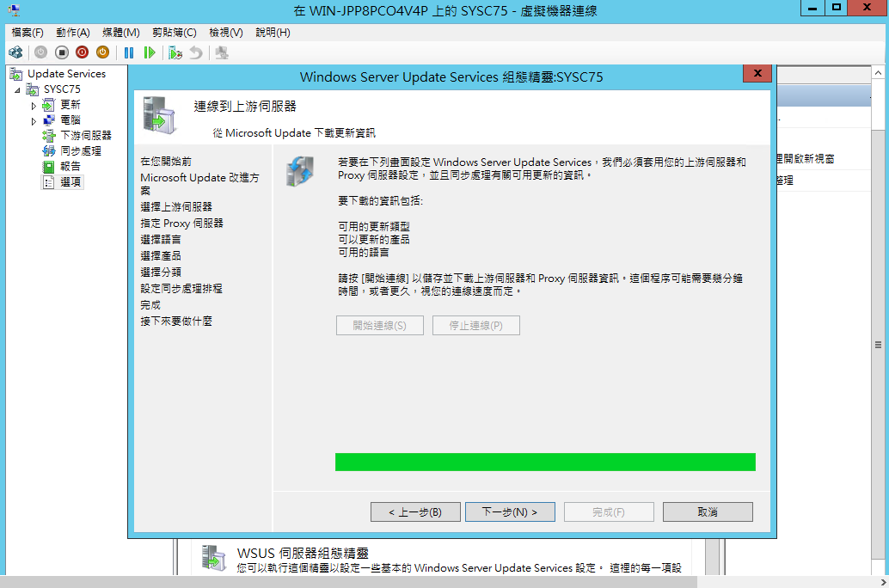Image resolution: width=889 pixels, height=588 pixels.
Task: Shut down the VM using the red power icon
Action: coord(83,52)
